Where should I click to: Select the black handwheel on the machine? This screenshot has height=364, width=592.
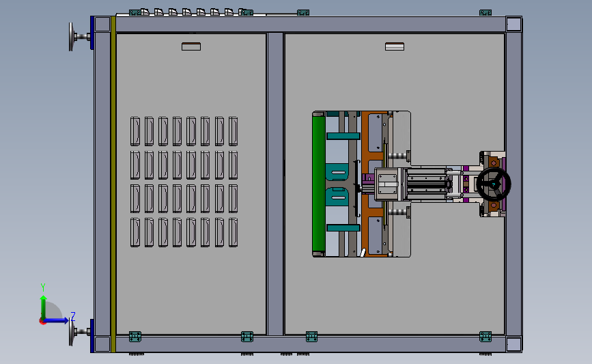(x=494, y=184)
